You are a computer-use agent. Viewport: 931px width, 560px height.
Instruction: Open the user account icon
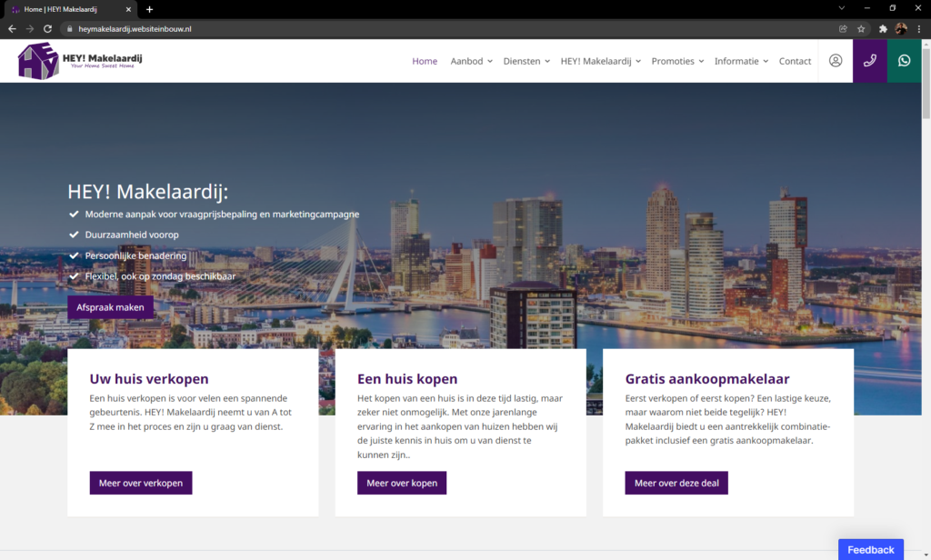[x=835, y=61]
